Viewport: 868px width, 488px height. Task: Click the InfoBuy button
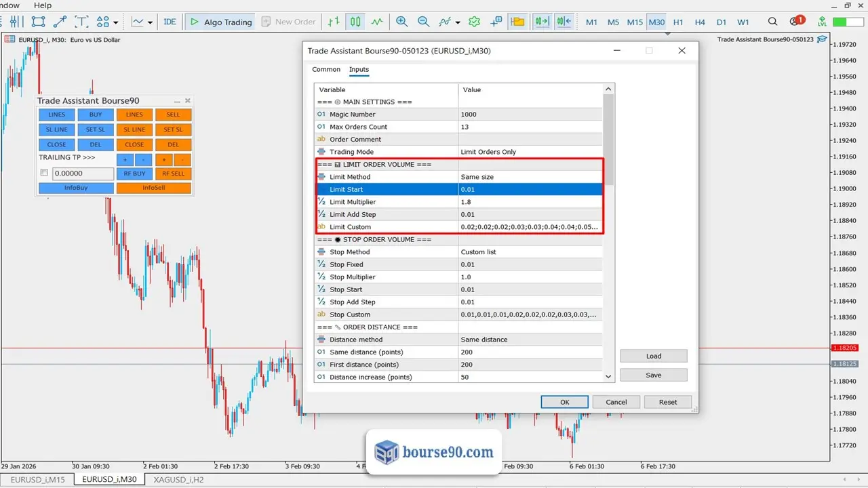[76, 188]
